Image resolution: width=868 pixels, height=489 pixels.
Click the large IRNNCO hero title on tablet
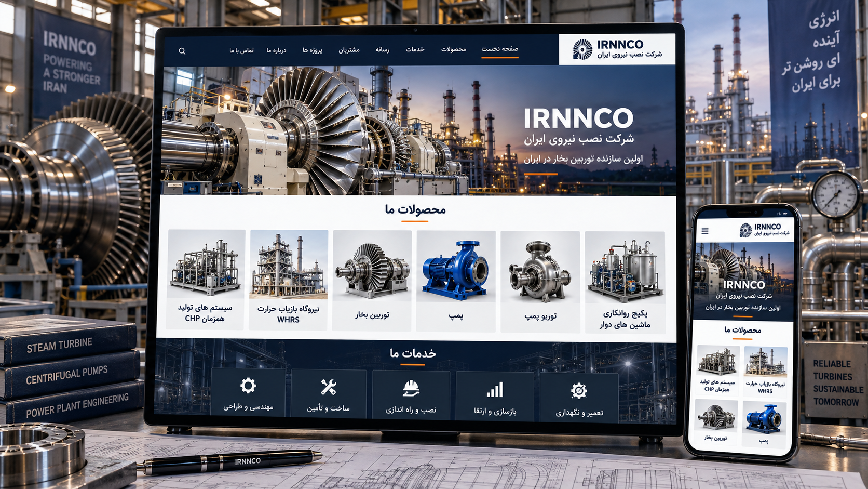tap(578, 118)
